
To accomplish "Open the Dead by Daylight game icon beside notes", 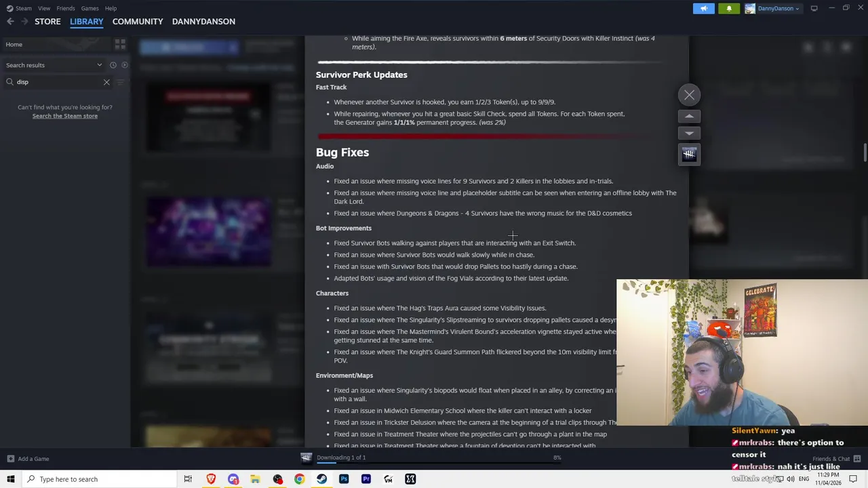I will (x=689, y=155).
